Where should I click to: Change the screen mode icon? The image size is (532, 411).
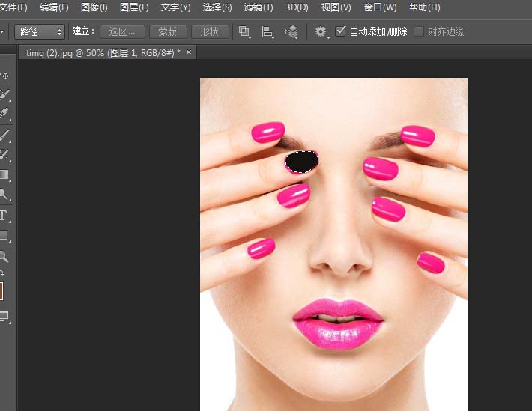tap(4, 317)
